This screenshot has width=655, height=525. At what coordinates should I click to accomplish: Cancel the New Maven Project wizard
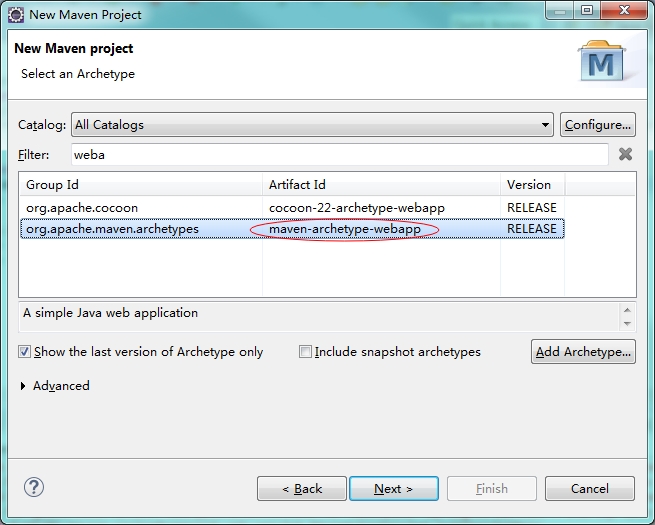point(589,488)
